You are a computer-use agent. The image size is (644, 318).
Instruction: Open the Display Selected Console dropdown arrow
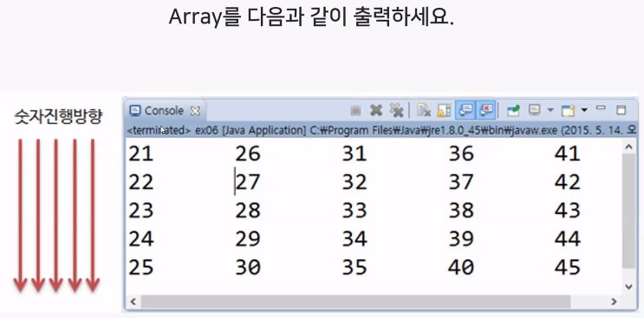pos(550,110)
